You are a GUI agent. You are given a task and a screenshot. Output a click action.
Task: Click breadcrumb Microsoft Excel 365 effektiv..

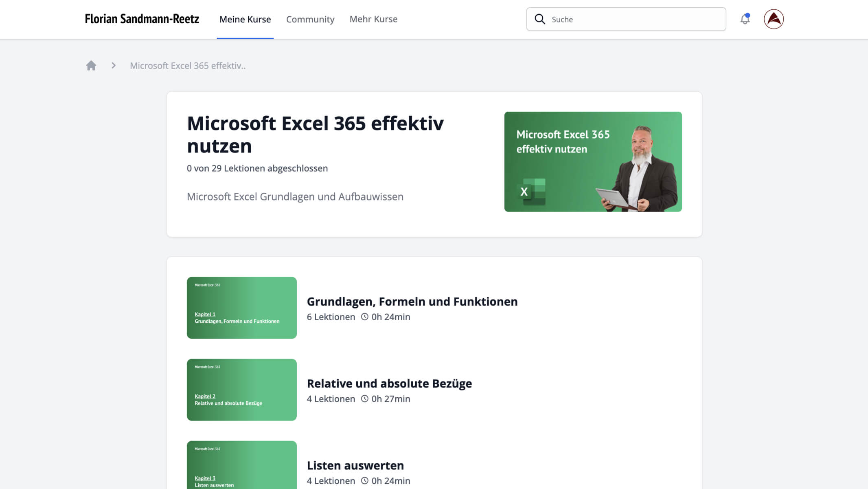(188, 66)
